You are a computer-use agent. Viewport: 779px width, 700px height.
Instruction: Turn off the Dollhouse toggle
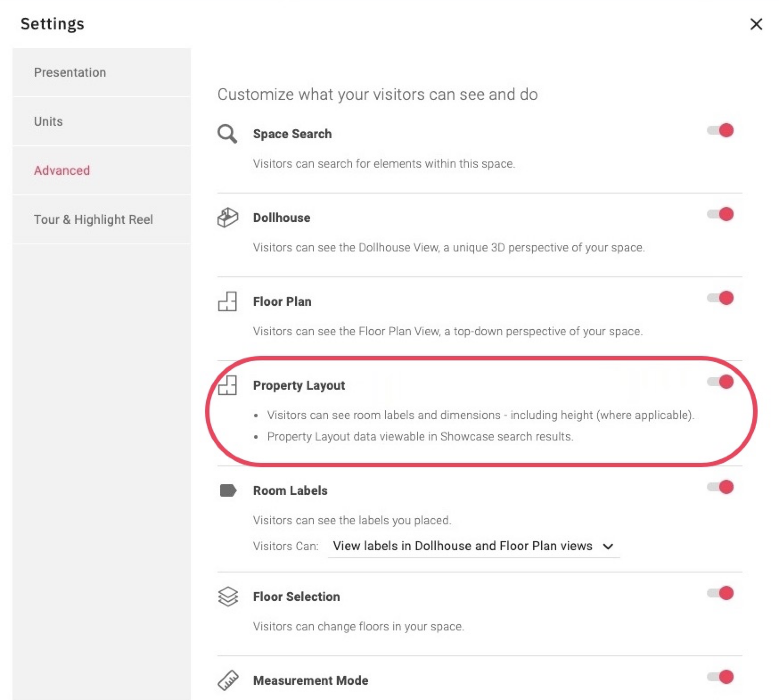tap(721, 214)
